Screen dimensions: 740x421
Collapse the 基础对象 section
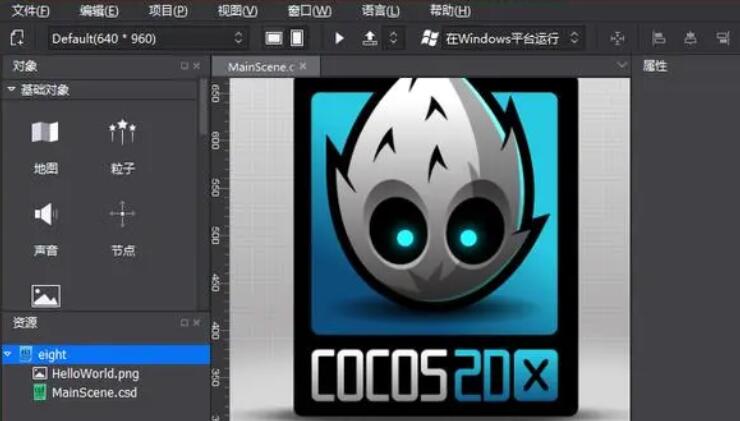(x=11, y=89)
